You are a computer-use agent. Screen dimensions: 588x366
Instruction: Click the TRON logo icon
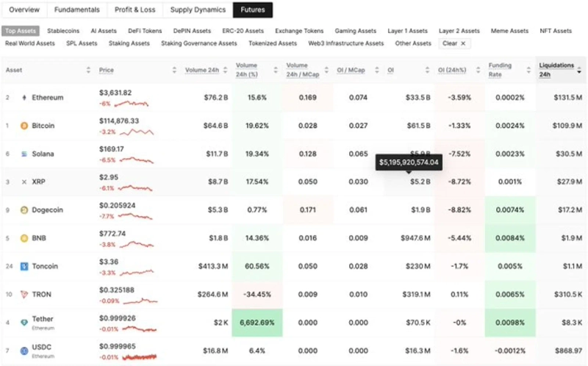pyautogui.click(x=24, y=295)
